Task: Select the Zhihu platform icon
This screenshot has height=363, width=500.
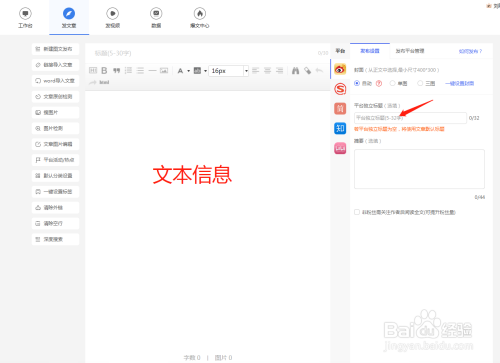Action: pos(340,128)
